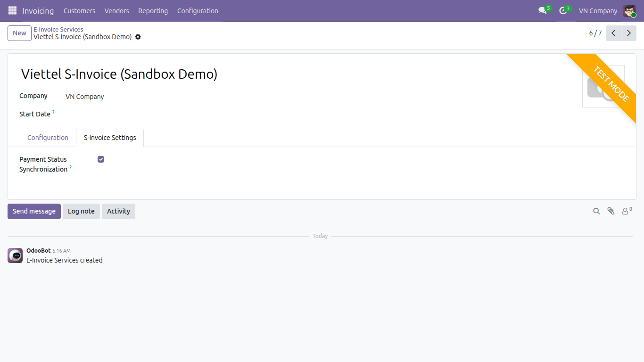Show followers with the person icon
This screenshot has width=644, height=362.
click(627, 211)
